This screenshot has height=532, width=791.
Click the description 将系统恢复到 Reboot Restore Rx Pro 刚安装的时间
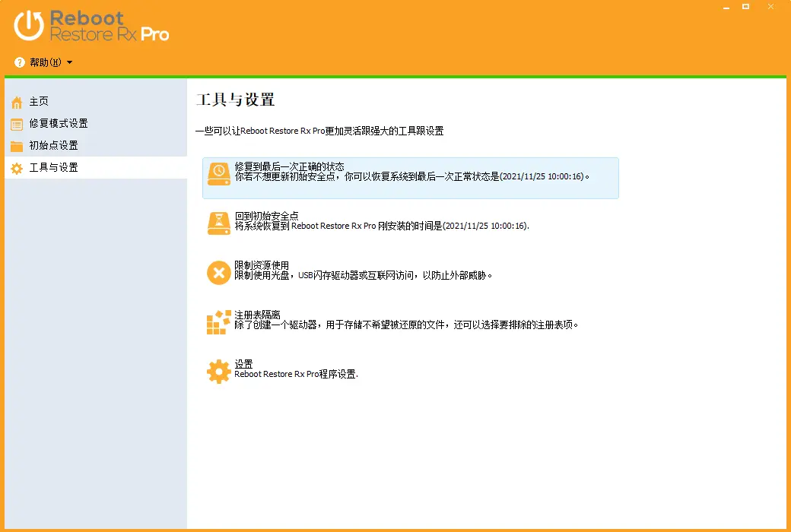(382, 226)
